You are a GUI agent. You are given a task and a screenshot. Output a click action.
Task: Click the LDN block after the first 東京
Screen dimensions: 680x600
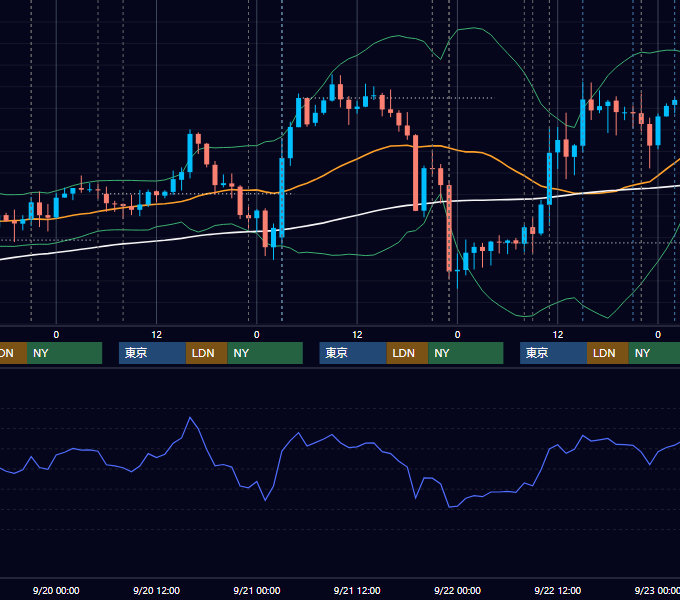click(206, 353)
